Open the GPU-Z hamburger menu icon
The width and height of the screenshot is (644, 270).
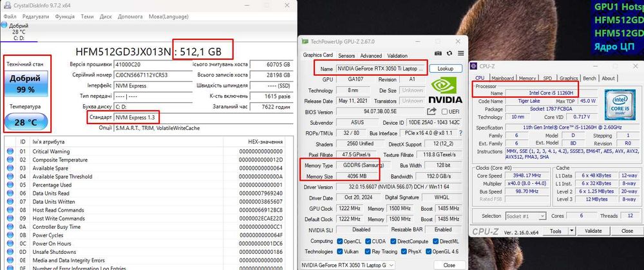[x=461, y=53]
